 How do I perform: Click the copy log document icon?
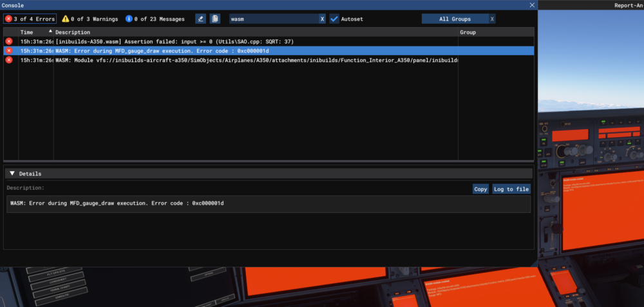click(x=215, y=19)
